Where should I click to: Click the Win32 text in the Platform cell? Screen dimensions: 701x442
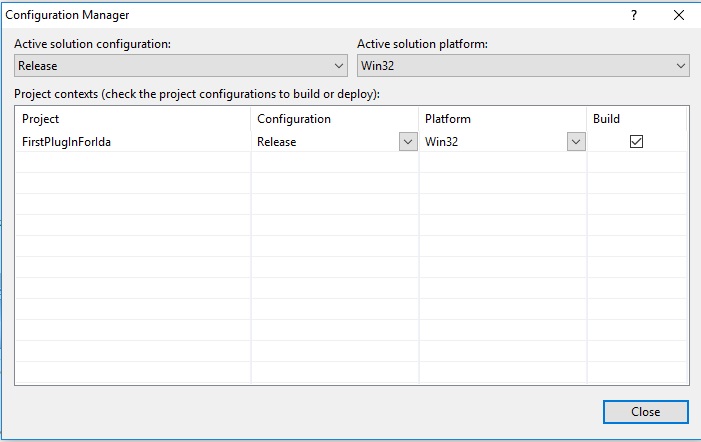click(x=441, y=142)
